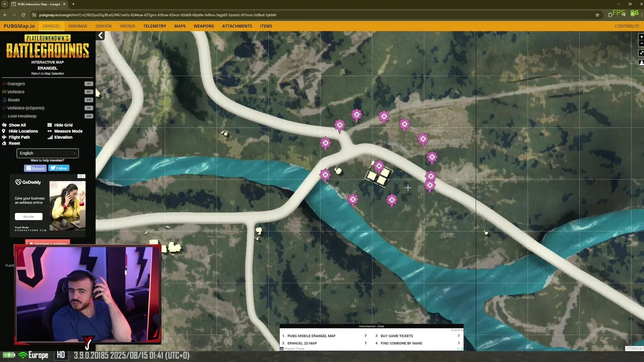Click 'Return to Map Selection' link
The width and height of the screenshot is (644, 362).
(x=47, y=74)
